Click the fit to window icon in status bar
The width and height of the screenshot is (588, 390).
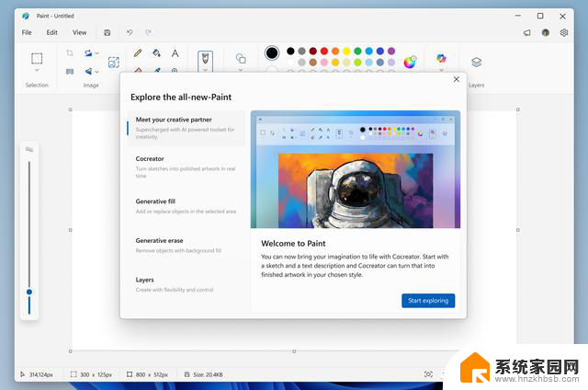click(428, 374)
